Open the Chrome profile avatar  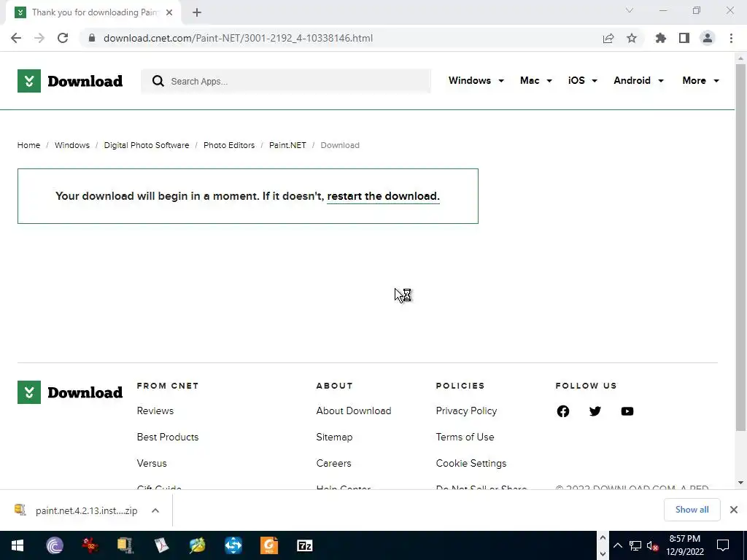coord(708,38)
